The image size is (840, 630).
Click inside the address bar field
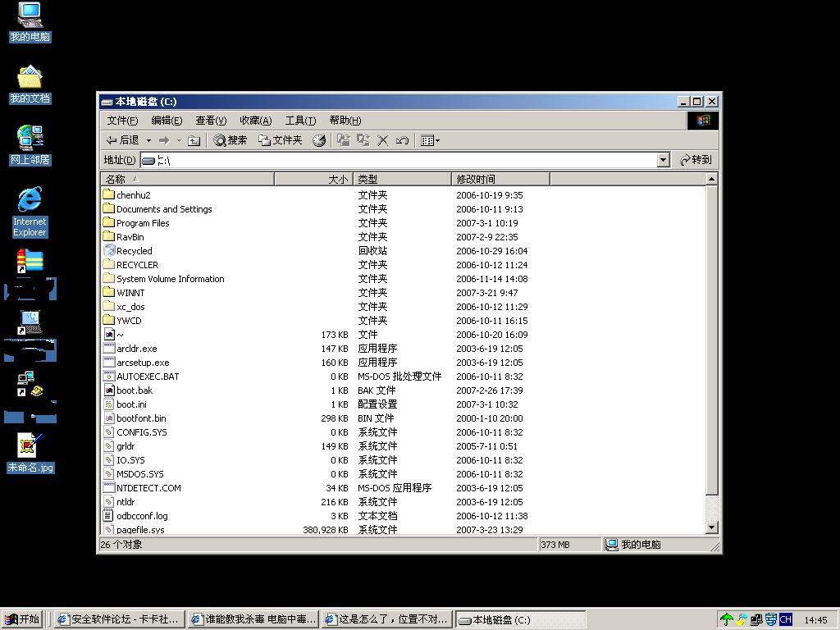(399, 160)
